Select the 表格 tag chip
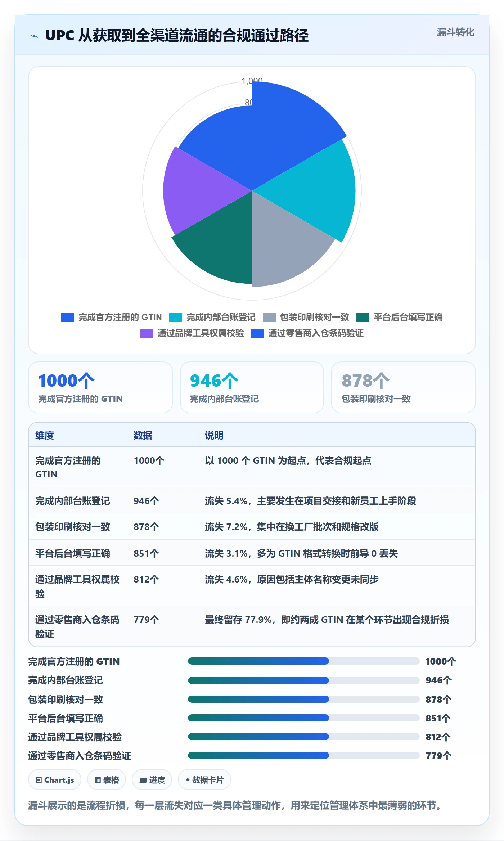 (107, 780)
